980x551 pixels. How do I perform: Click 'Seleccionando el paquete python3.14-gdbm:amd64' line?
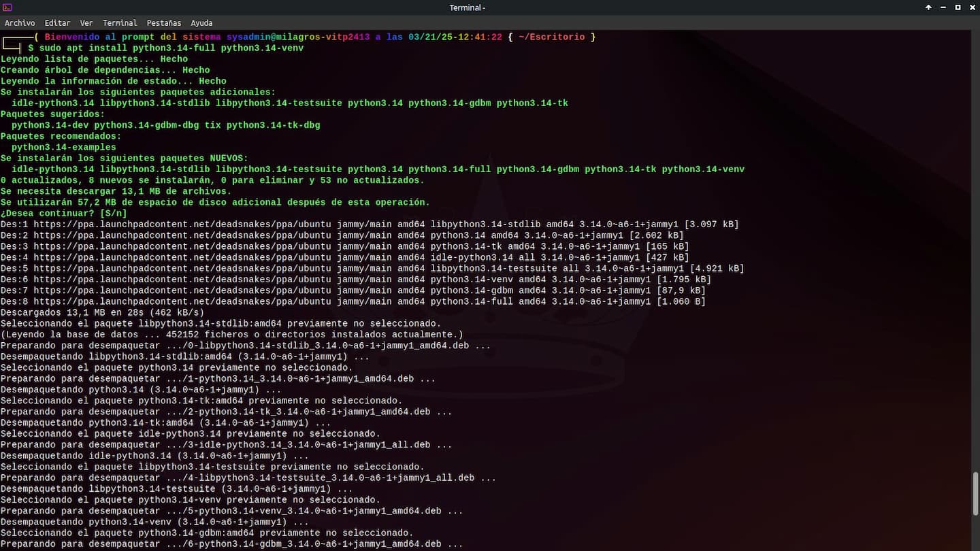(x=207, y=533)
